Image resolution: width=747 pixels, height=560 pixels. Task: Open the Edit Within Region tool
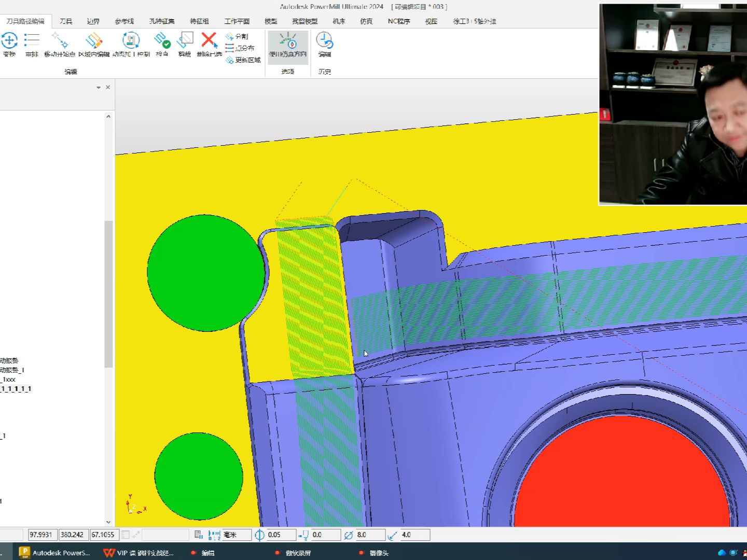tap(94, 40)
